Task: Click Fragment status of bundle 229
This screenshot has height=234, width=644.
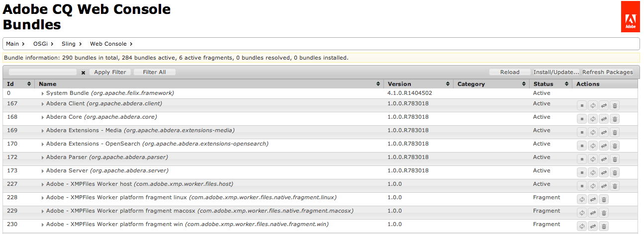Action: pos(547,211)
